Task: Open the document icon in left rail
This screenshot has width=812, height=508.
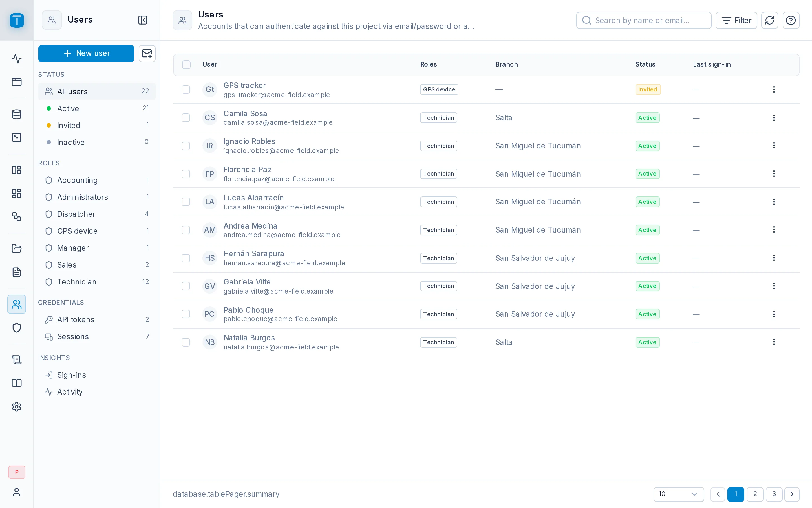Action: 16,272
